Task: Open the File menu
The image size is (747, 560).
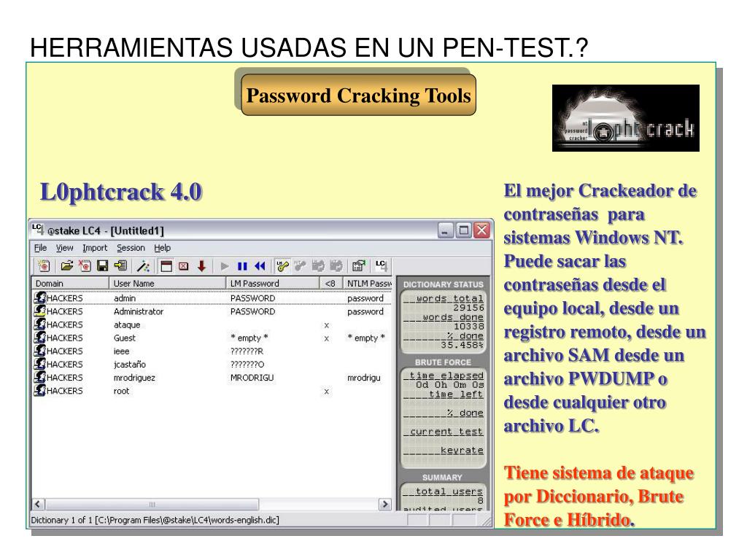Action: [x=41, y=248]
